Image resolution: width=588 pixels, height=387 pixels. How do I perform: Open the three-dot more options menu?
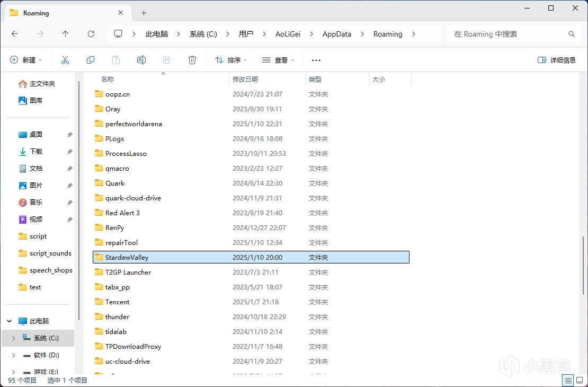[316, 60]
